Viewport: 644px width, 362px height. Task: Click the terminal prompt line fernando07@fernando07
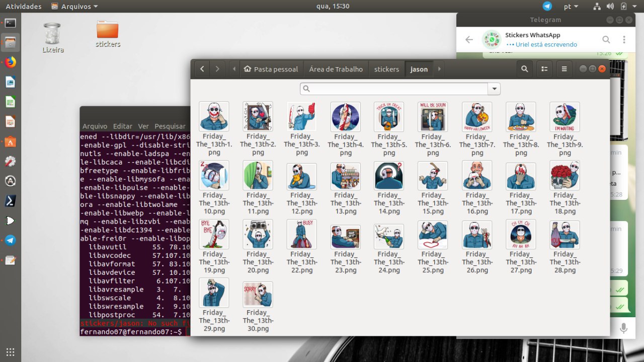click(131, 332)
